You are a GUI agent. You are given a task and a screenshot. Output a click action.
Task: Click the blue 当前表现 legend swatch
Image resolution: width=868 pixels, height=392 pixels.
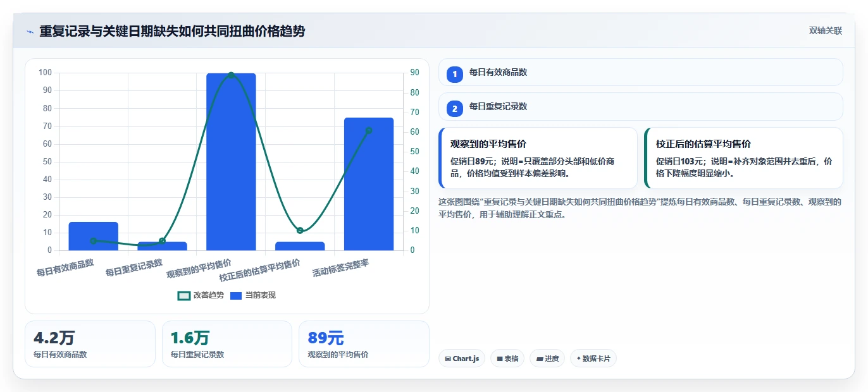(x=236, y=295)
